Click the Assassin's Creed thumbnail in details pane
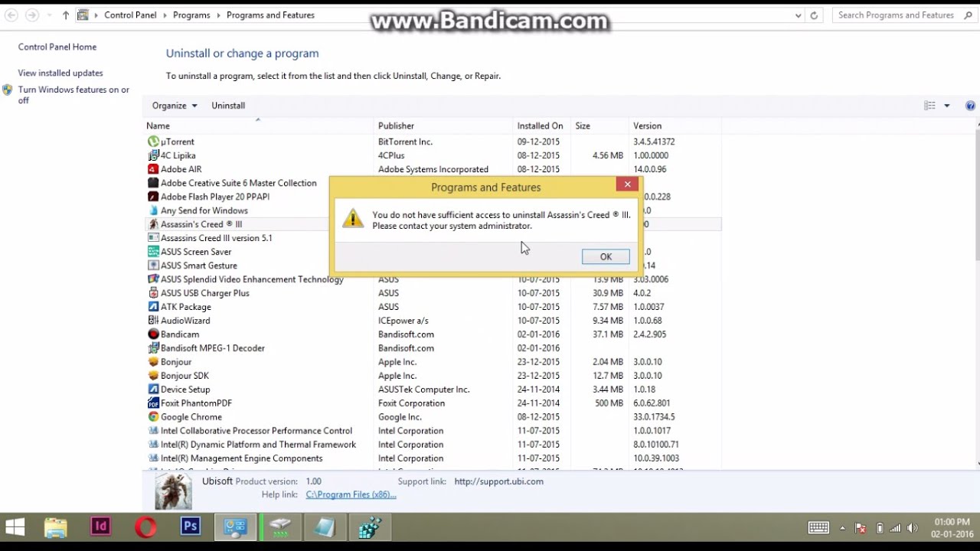 [x=173, y=491]
